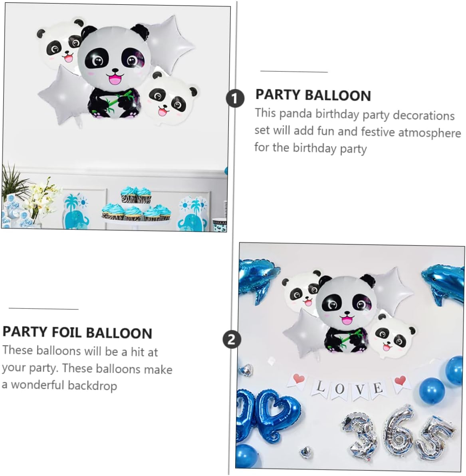Click the blue cupcakes on the stand

coord(136,204)
